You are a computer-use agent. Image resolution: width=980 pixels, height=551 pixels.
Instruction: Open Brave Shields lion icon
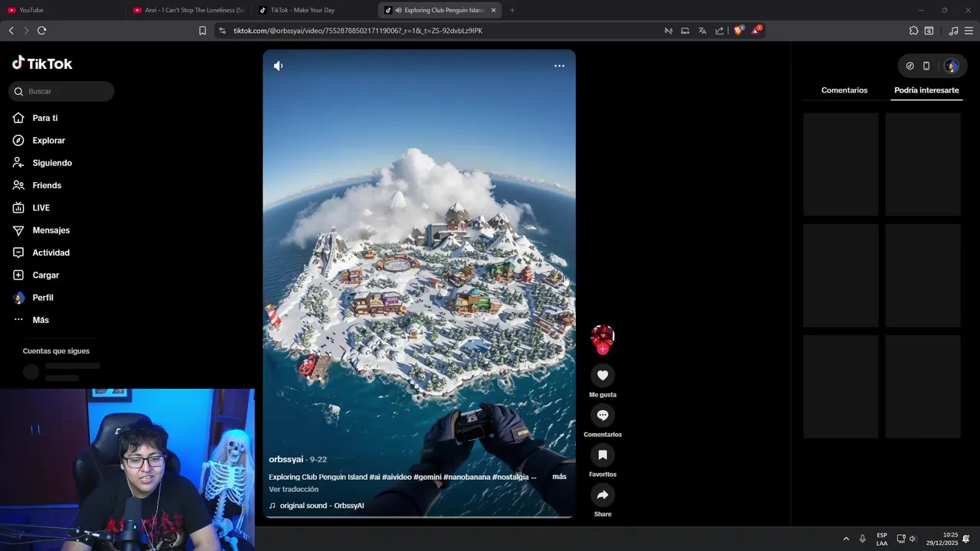point(738,31)
